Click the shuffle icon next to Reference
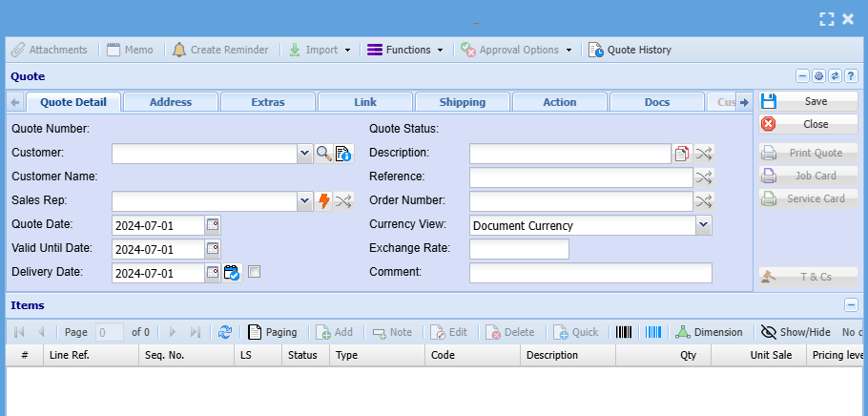This screenshot has height=416, width=868. point(703,177)
